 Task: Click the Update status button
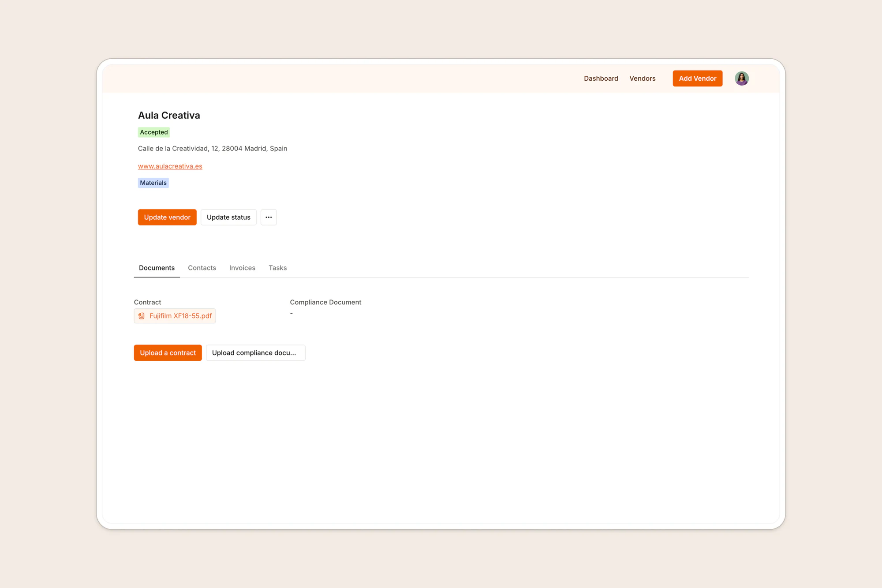click(x=228, y=217)
